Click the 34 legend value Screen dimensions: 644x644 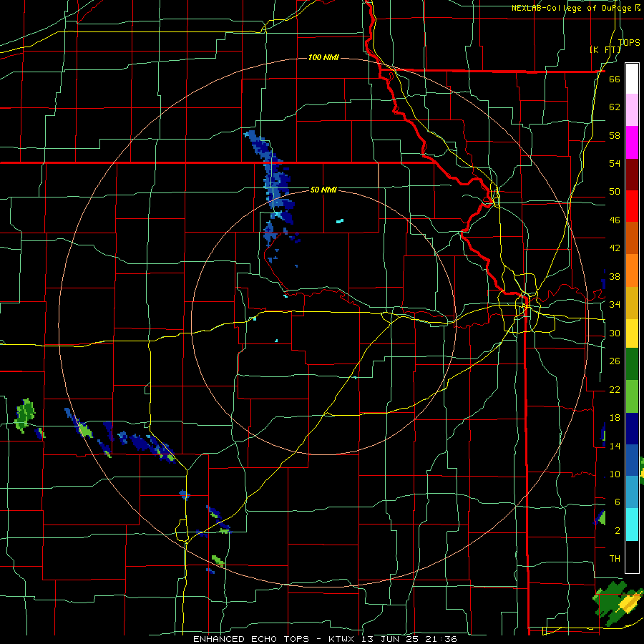pos(615,305)
